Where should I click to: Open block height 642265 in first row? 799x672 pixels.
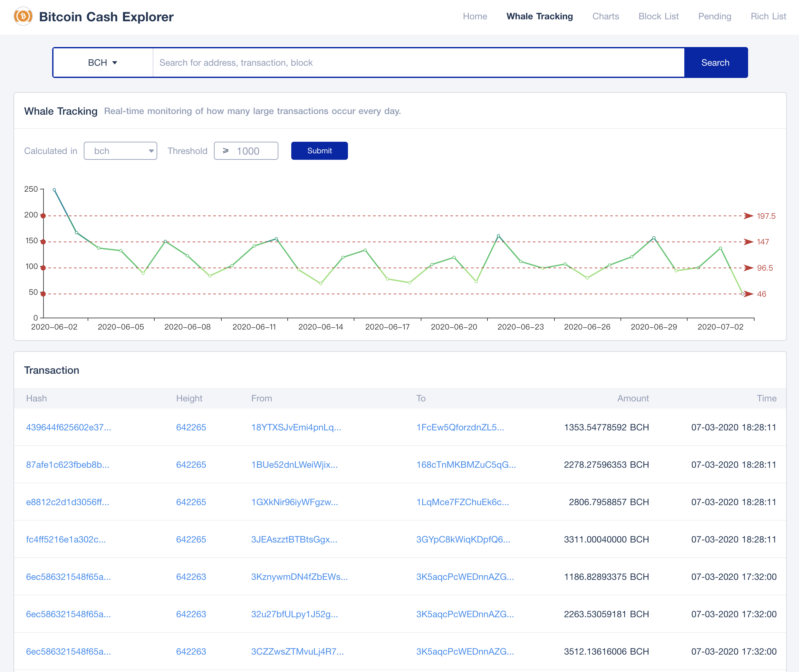[191, 427]
